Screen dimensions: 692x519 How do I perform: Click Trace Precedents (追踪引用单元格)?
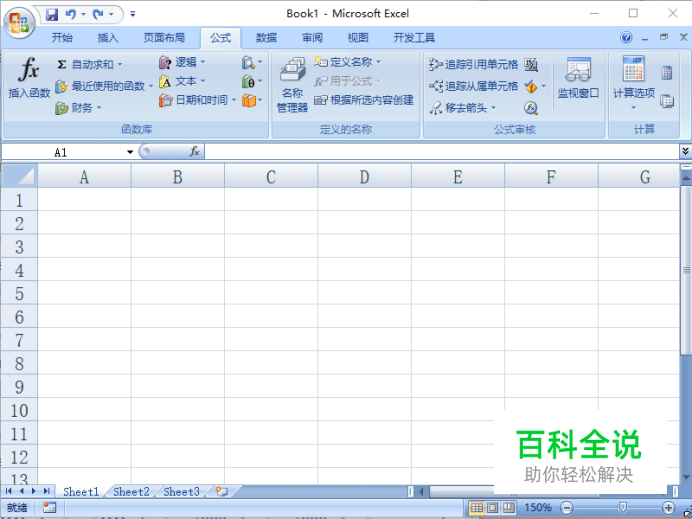(474, 64)
